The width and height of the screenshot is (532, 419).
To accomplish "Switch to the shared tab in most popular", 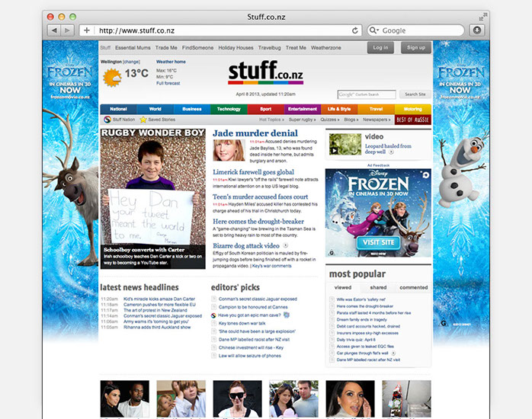I will tap(378, 287).
